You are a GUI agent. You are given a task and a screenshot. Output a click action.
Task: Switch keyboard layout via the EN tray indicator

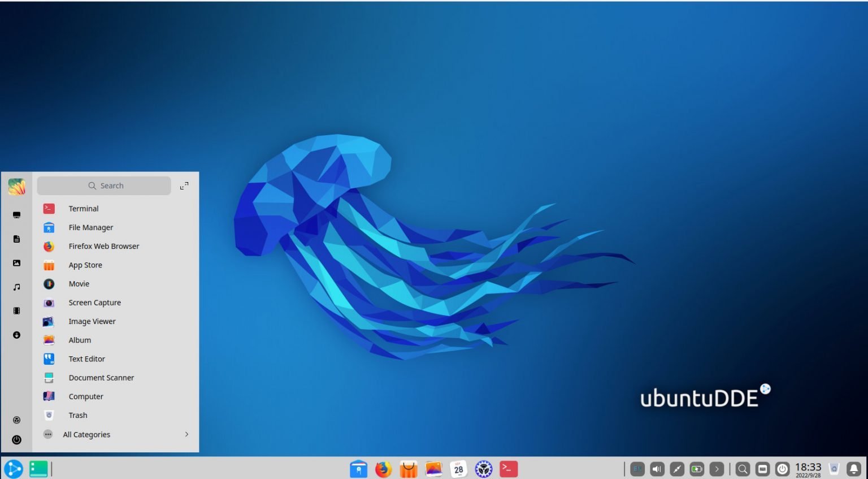click(x=637, y=469)
